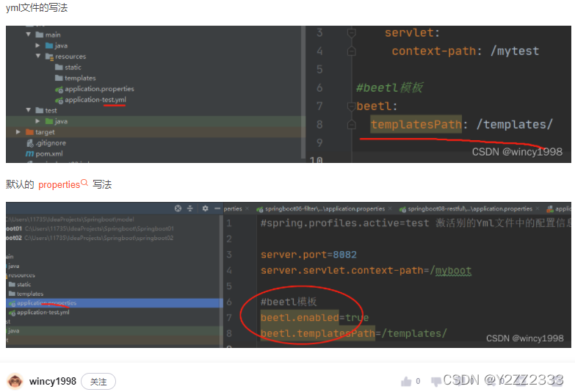This screenshot has height=392, width=575.
Task: Click the highlighted templatesPath key
Action: (x=416, y=124)
